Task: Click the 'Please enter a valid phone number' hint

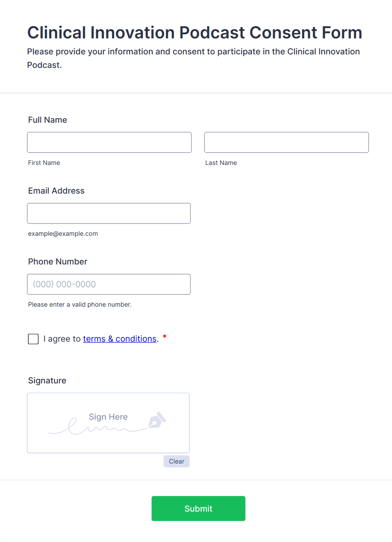Action: tap(80, 305)
